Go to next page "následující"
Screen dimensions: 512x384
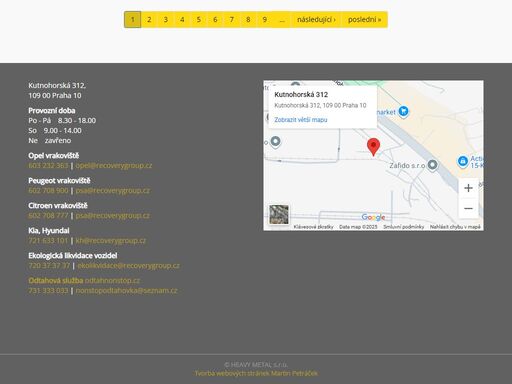[x=316, y=20]
